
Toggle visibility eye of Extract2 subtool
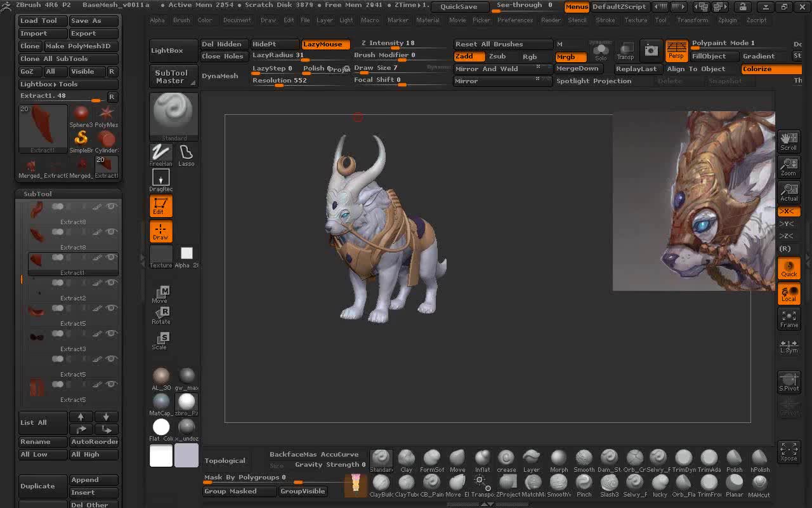(x=112, y=283)
